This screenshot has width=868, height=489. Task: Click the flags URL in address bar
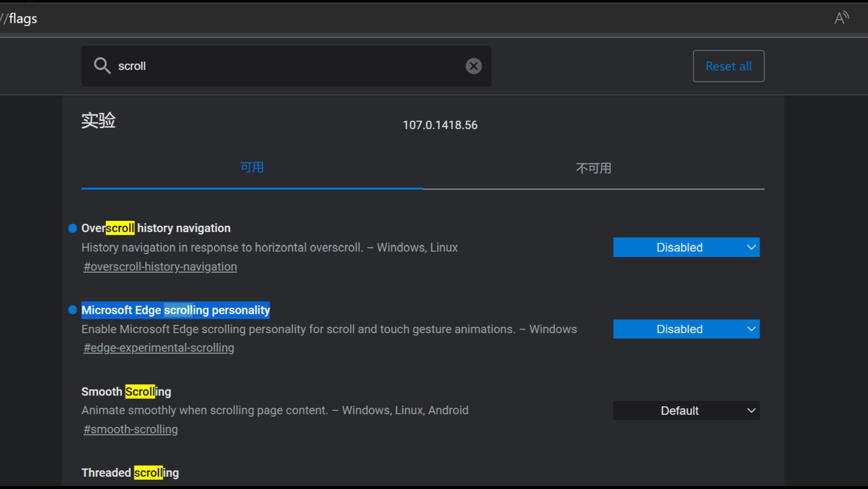[19, 18]
